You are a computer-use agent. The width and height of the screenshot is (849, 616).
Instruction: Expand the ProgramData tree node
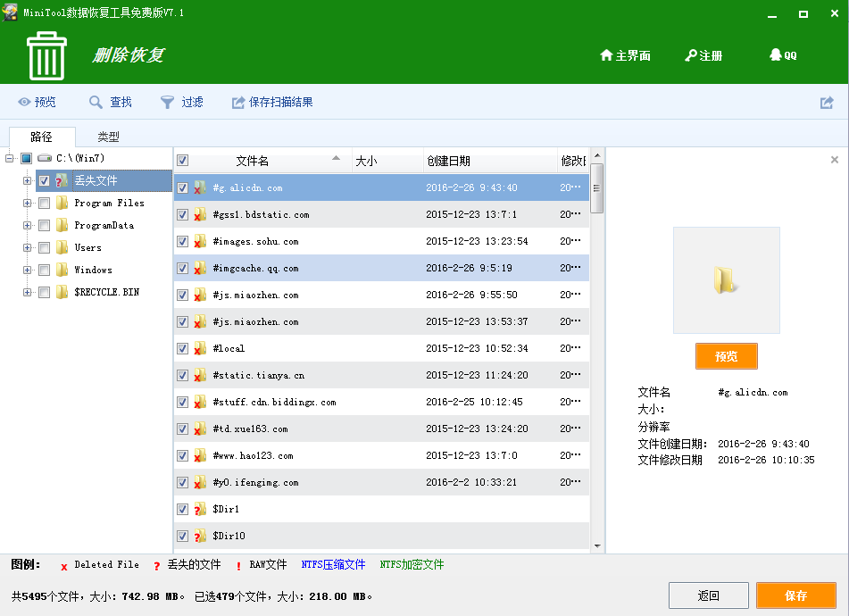coord(27,225)
